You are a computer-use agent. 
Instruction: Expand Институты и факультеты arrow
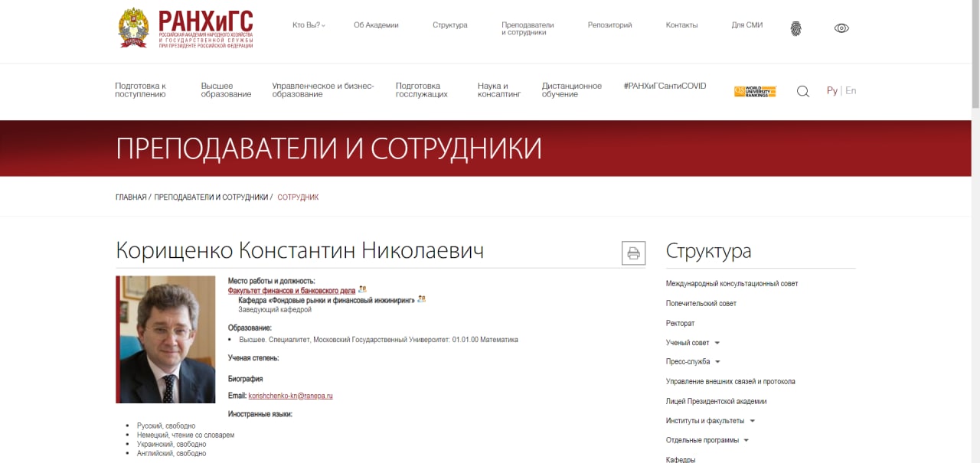click(752, 421)
